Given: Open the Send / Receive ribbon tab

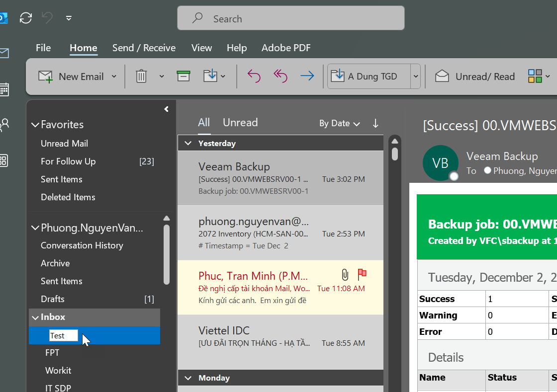Looking at the screenshot, I should 144,48.
